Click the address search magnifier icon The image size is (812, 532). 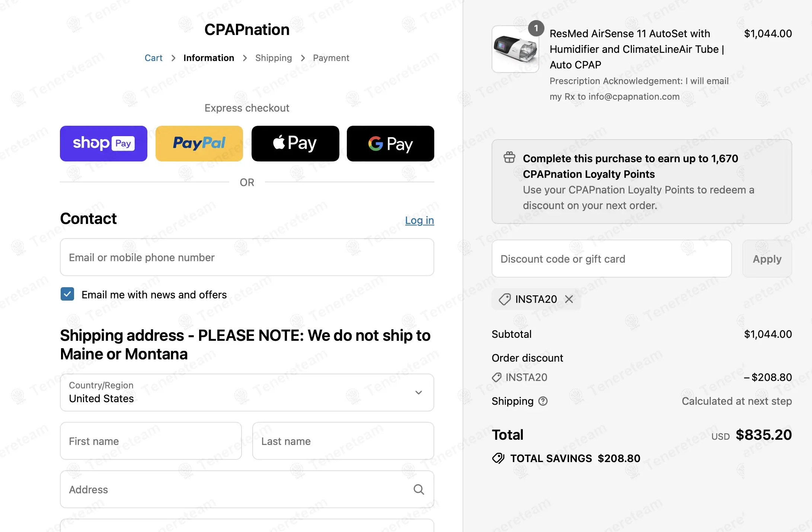419,490
